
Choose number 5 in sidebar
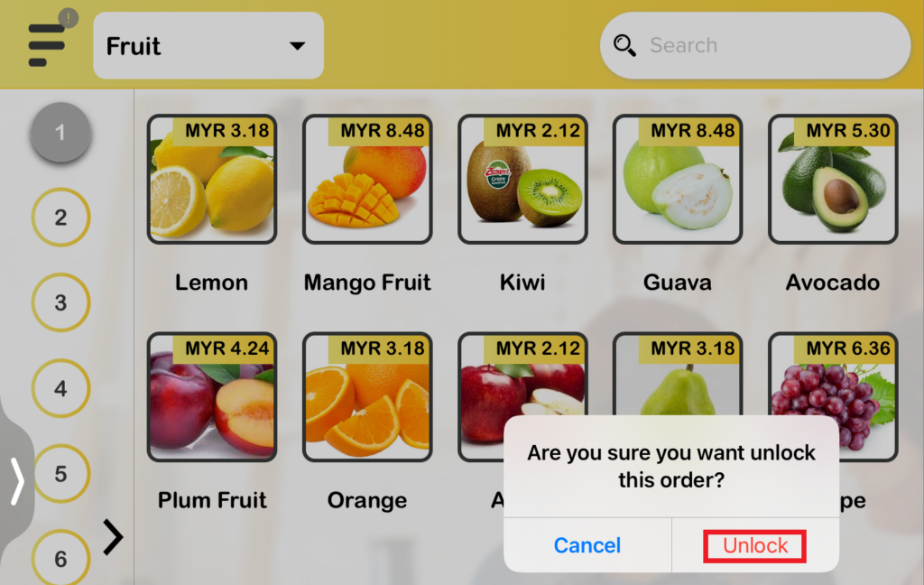(62, 474)
